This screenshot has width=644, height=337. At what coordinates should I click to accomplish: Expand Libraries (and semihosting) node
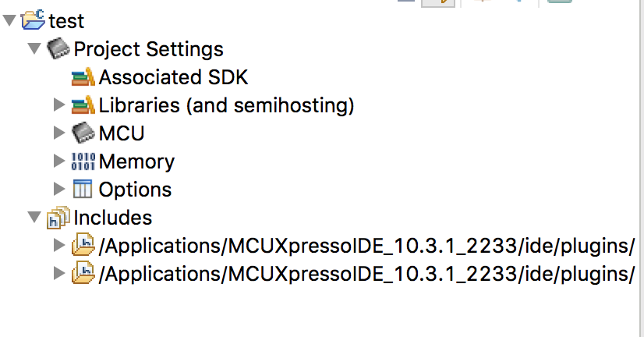58,105
